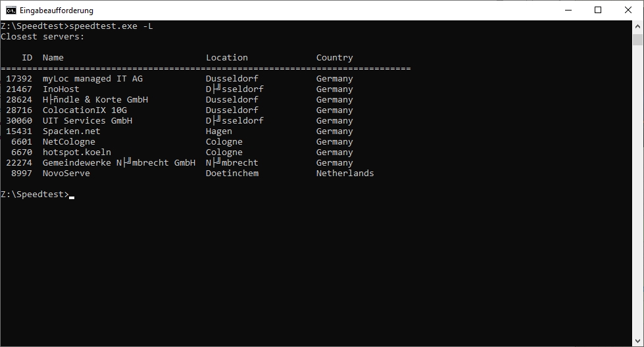
Task: Click the blinking cursor at the prompt
Action: [x=72, y=197]
